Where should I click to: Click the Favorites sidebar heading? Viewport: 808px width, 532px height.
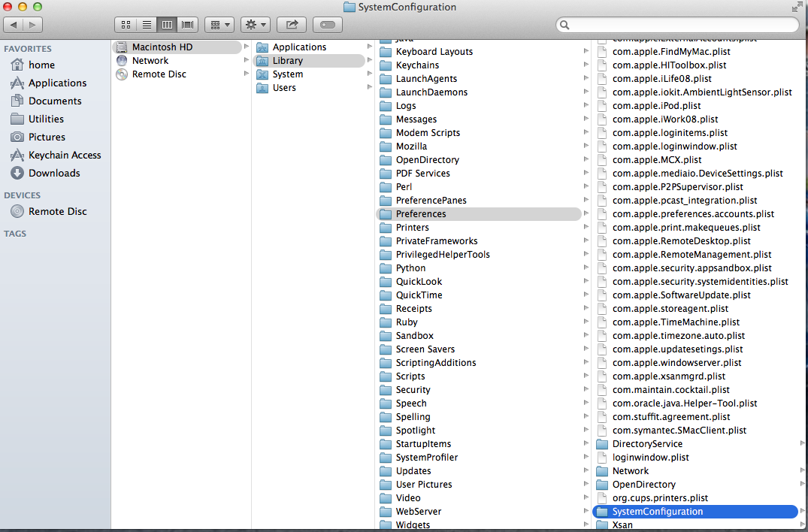coord(28,49)
